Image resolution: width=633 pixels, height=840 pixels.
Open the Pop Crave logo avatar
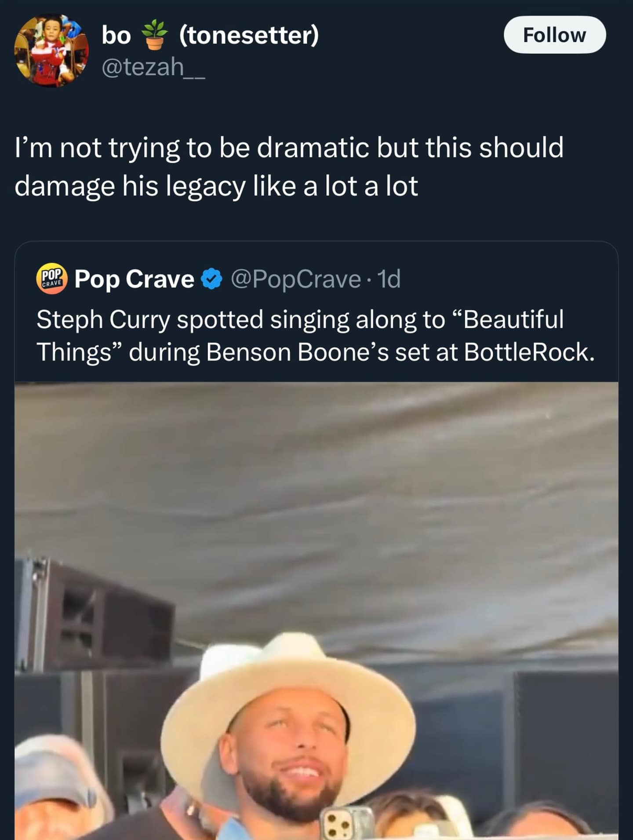(x=51, y=278)
